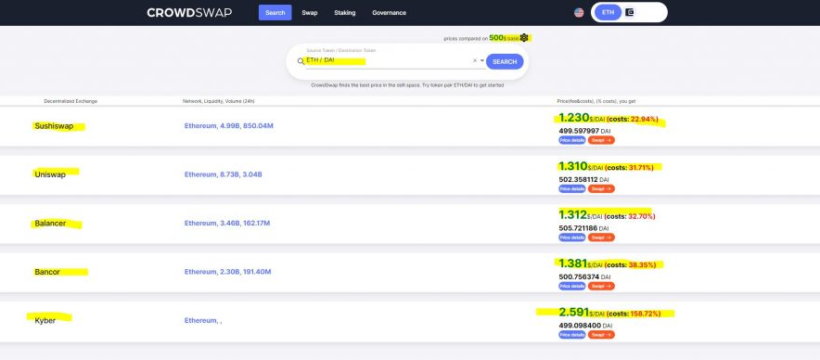Open Price details for Kyber
This screenshot has width=820, height=360.
tap(572, 335)
